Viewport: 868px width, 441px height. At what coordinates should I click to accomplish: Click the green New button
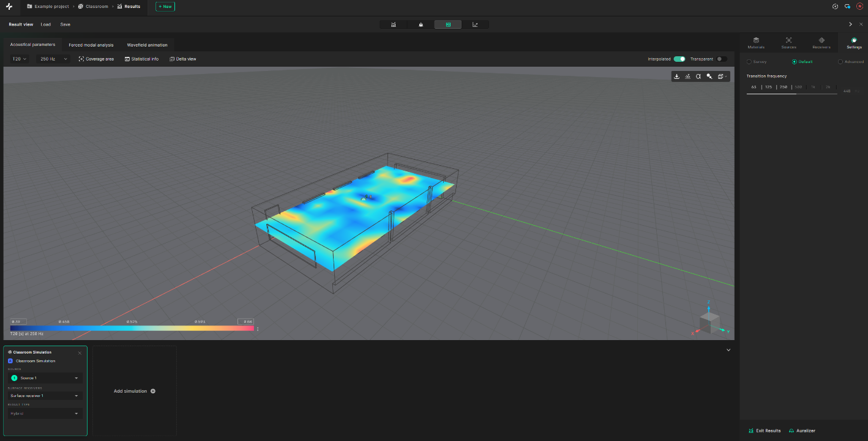click(x=165, y=6)
